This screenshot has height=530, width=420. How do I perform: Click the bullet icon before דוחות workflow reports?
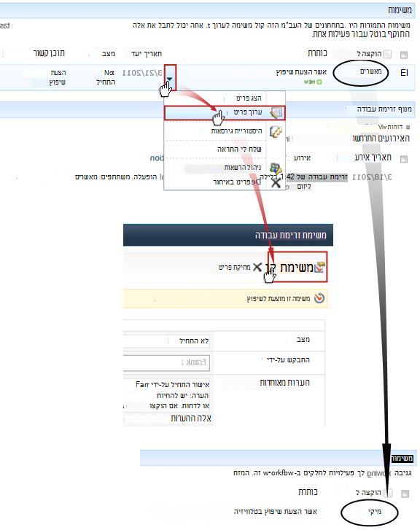coord(408,127)
